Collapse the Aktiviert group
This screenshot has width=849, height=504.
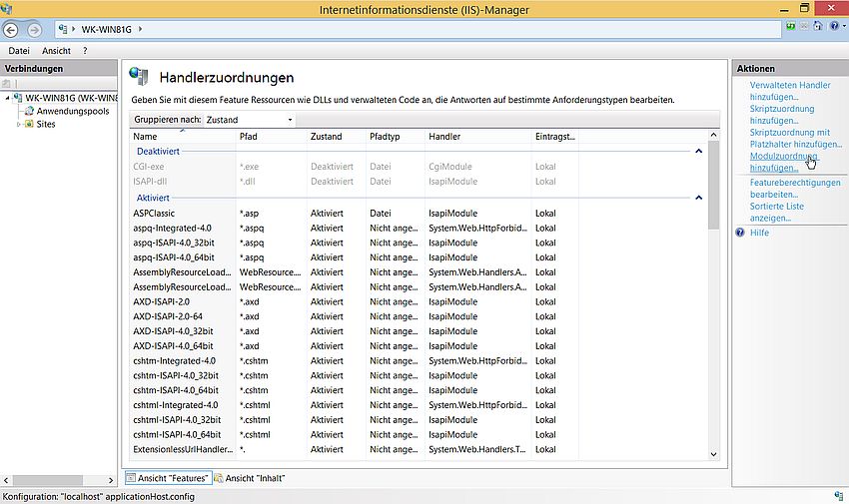[x=698, y=198]
